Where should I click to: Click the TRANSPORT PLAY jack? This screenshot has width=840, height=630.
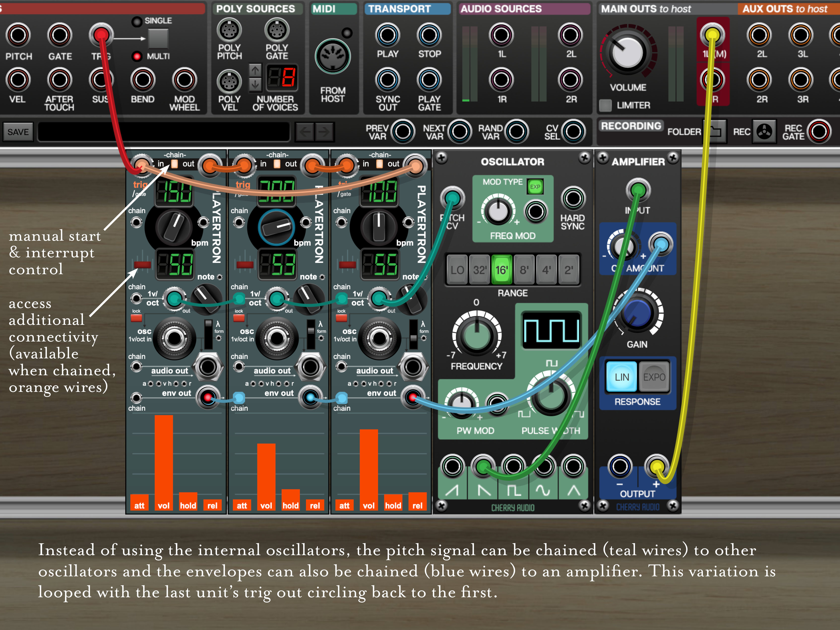click(x=387, y=35)
